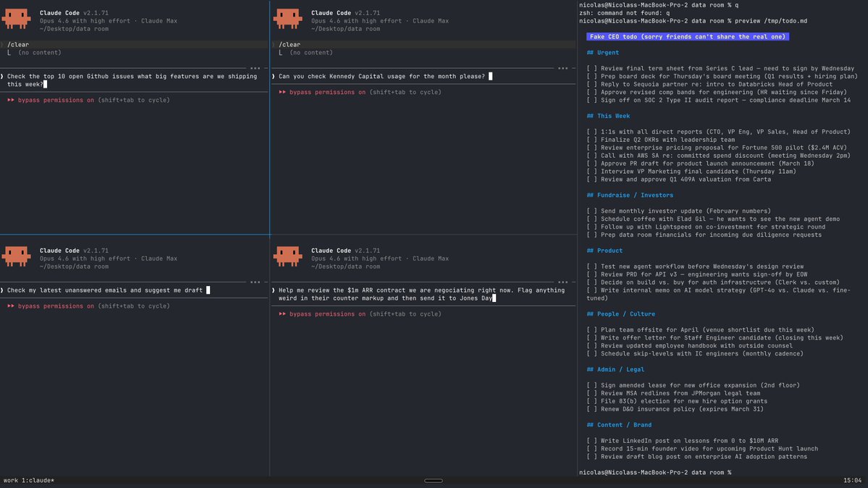
Task: Click 'Review and approve Q1 409A valuation' item
Action: [x=686, y=180]
